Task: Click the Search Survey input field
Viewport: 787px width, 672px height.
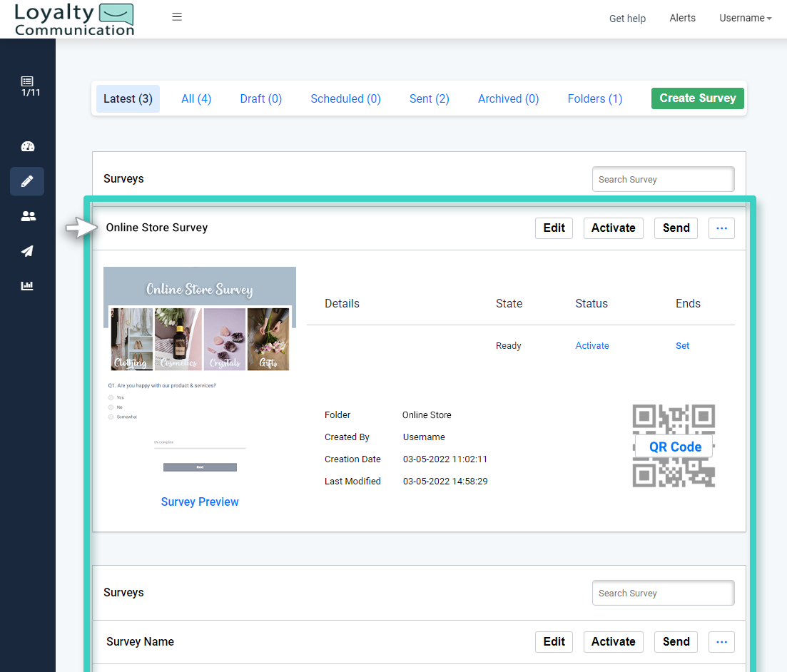Action: pos(662,179)
